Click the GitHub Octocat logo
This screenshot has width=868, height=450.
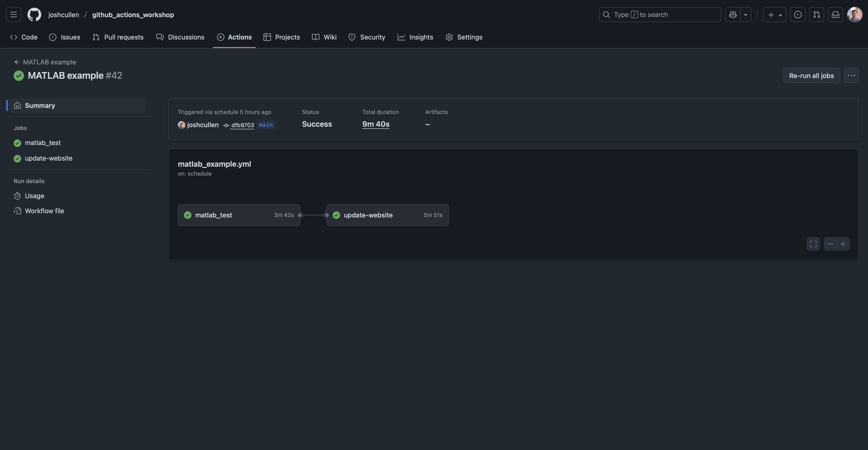click(x=34, y=15)
